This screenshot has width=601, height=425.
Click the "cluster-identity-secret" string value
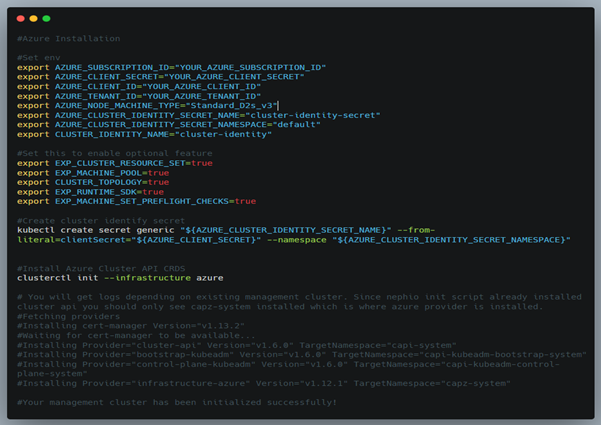(x=313, y=115)
